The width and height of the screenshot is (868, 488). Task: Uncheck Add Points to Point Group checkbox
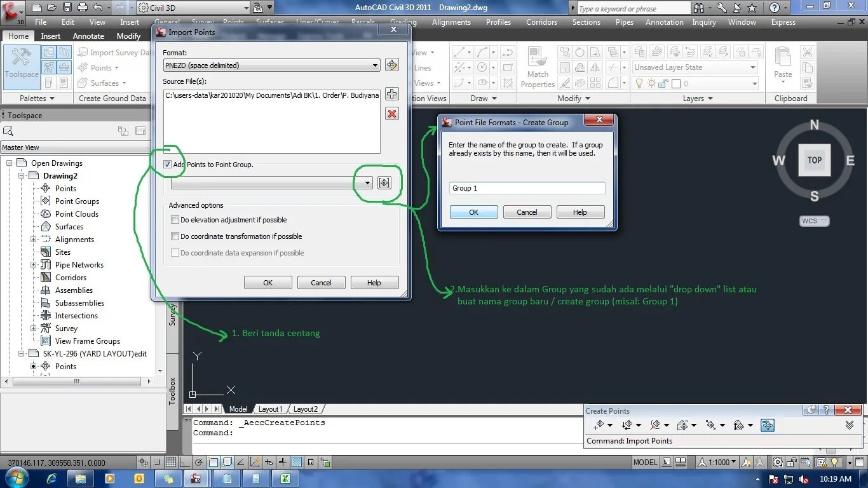[x=167, y=165]
